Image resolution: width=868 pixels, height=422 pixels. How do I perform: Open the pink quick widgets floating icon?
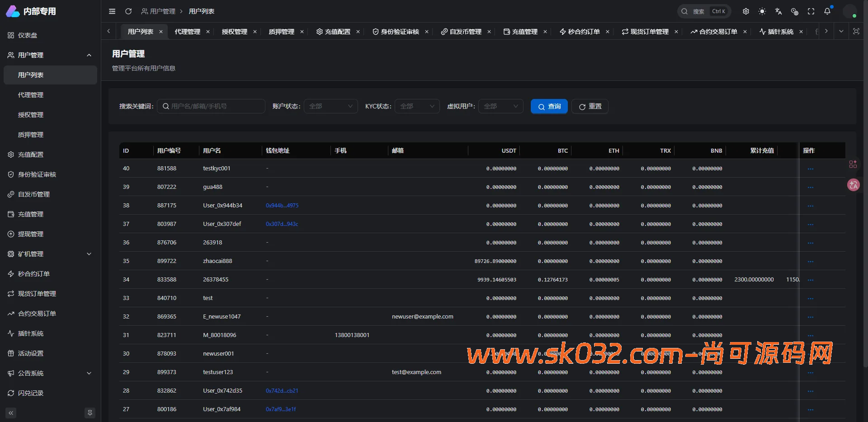tap(853, 164)
